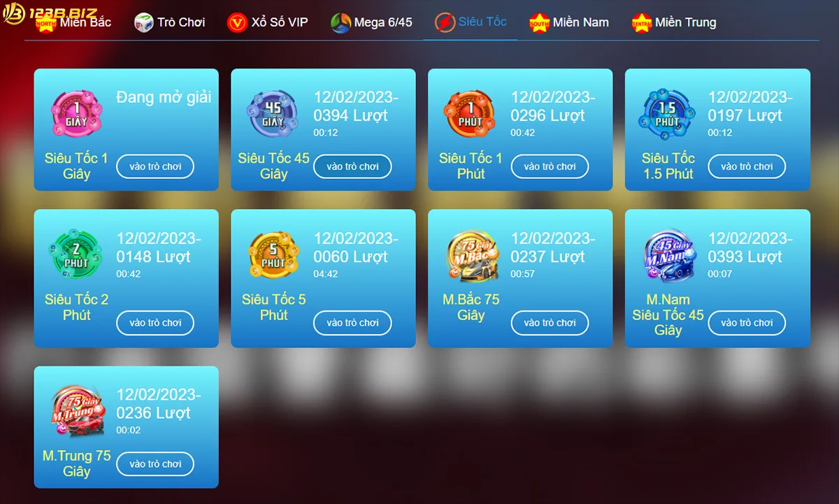This screenshot has width=839, height=504.
Task: Click the M.Nam 45 Giây car icon
Action: pyautogui.click(x=668, y=255)
